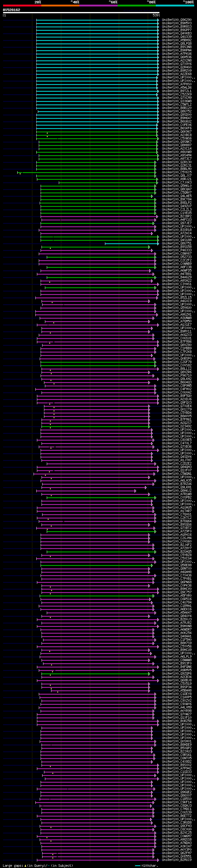Select hit label UniRef100_Q68BJ8
The width and height of the screenshot is (197, 868).
177,681
